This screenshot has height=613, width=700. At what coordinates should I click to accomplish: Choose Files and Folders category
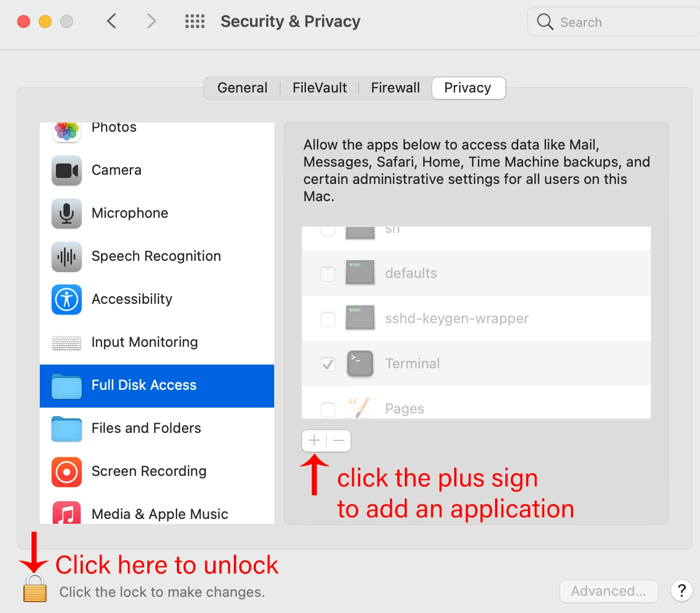click(157, 429)
